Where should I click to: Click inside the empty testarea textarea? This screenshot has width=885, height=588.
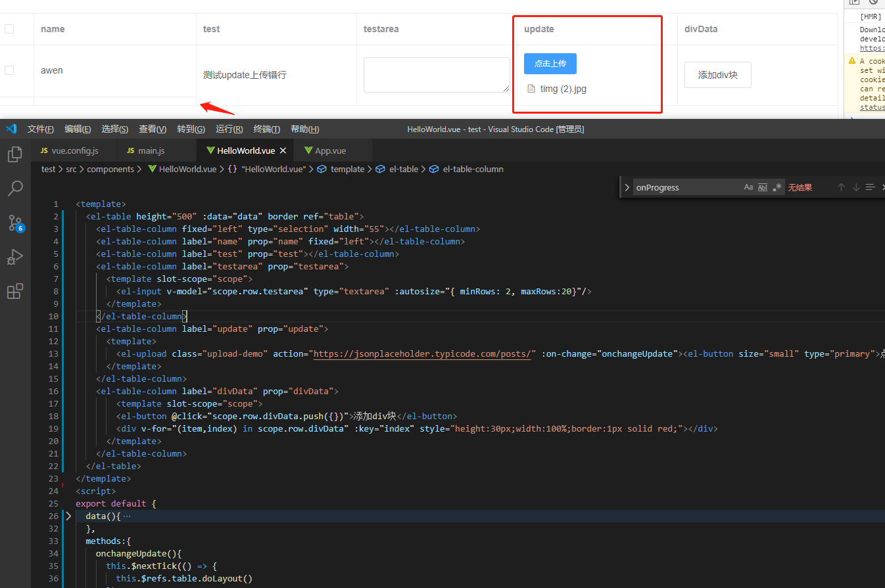(x=436, y=74)
